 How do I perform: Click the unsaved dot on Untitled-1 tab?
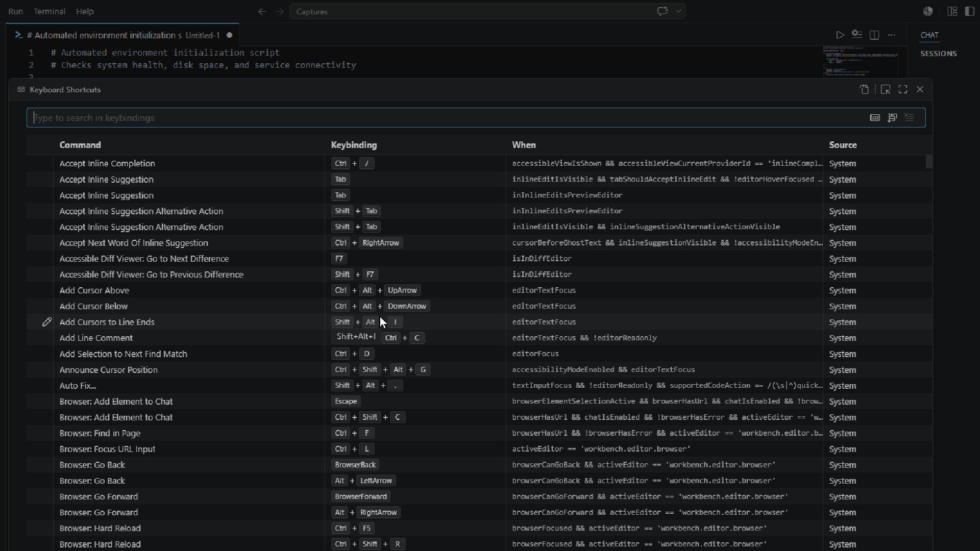click(229, 35)
